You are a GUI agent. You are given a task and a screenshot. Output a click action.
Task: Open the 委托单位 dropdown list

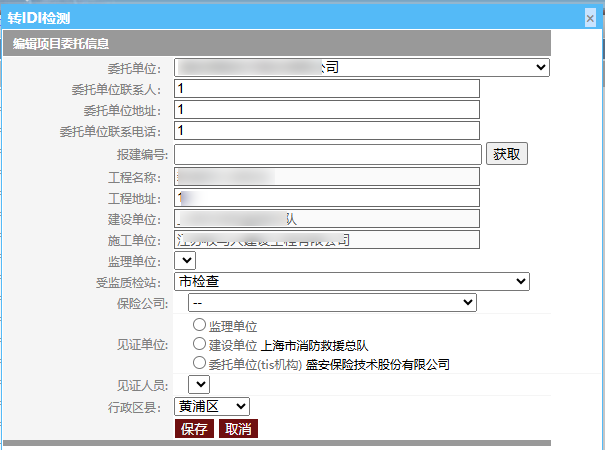362,67
